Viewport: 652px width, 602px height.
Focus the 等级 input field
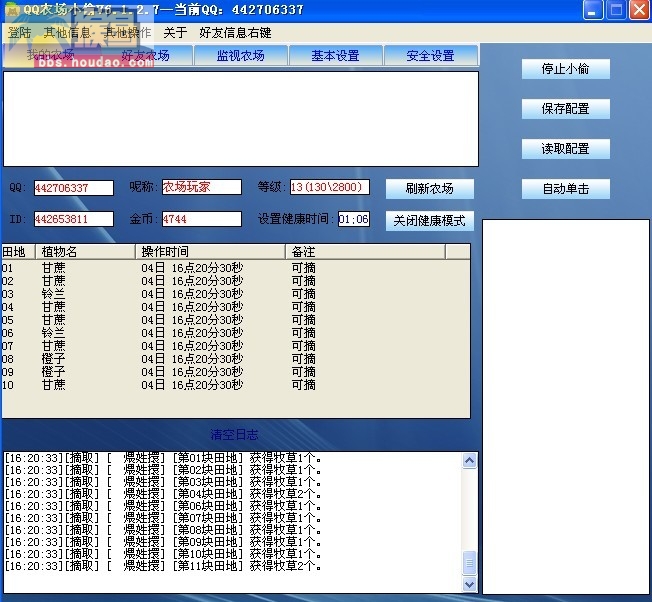point(330,187)
